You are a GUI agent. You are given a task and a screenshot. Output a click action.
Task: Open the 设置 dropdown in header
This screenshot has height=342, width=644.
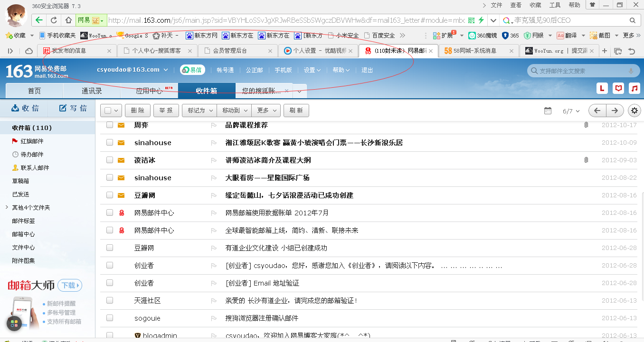pyautogui.click(x=312, y=70)
